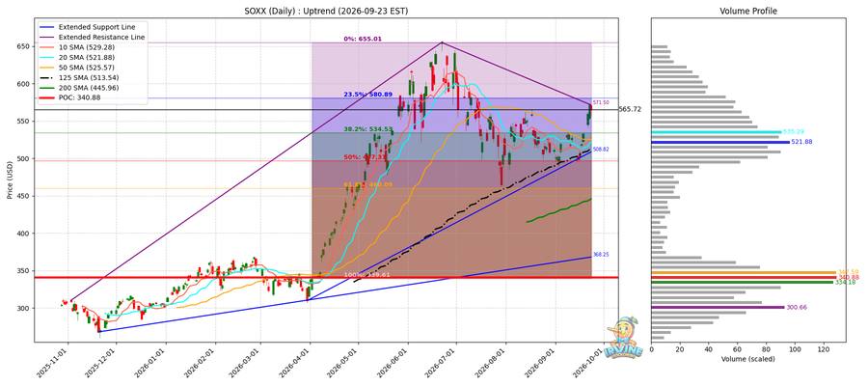Click the resistance endpoint label '571.50'
Viewport: 868px width, 386px height.
click(x=601, y=103)
